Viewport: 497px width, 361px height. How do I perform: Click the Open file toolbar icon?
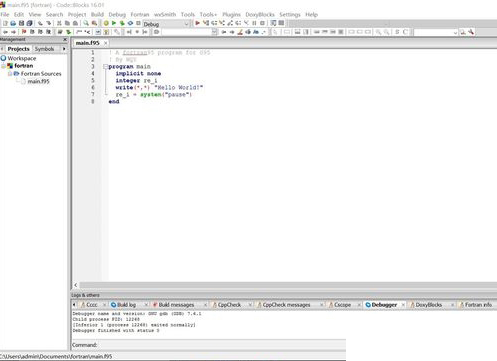[13, 23]
